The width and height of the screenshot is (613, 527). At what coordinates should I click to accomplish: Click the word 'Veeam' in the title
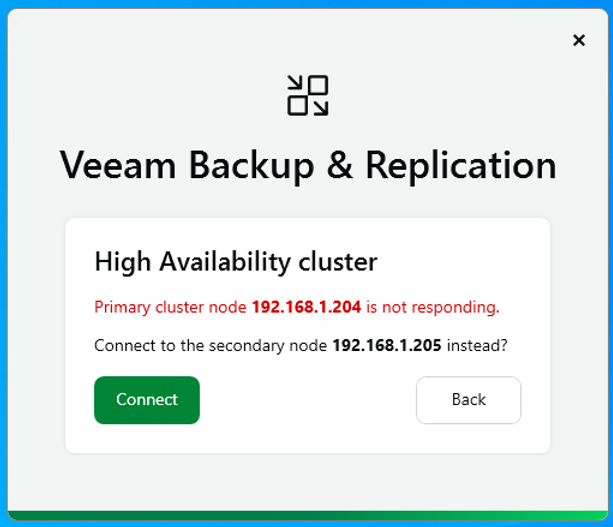(118, 165)
